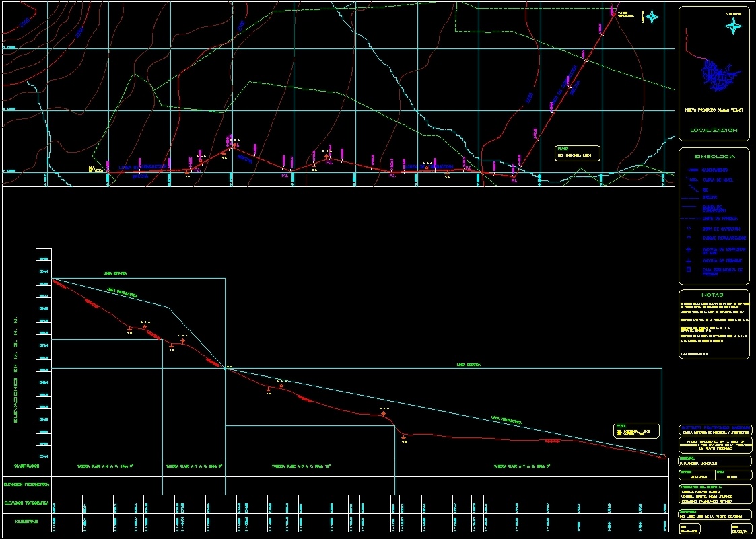756x539 pixels.
Task: Select the Caja Reductora de Presion symbol
Action: click(x=689, y=271)
